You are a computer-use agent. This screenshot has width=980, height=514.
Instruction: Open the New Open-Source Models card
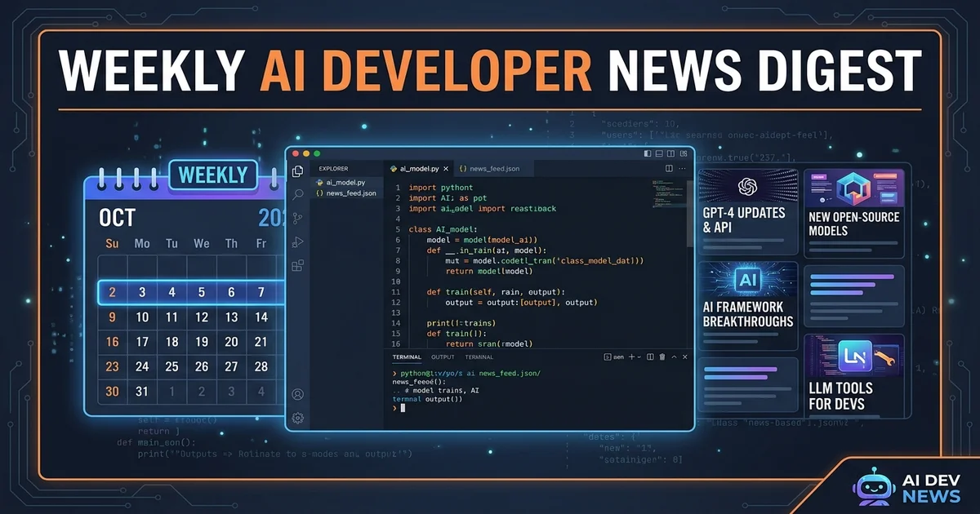854,212
